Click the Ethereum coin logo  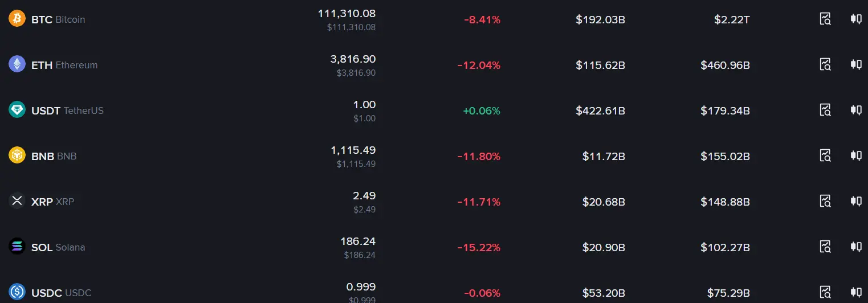(17, 64)
